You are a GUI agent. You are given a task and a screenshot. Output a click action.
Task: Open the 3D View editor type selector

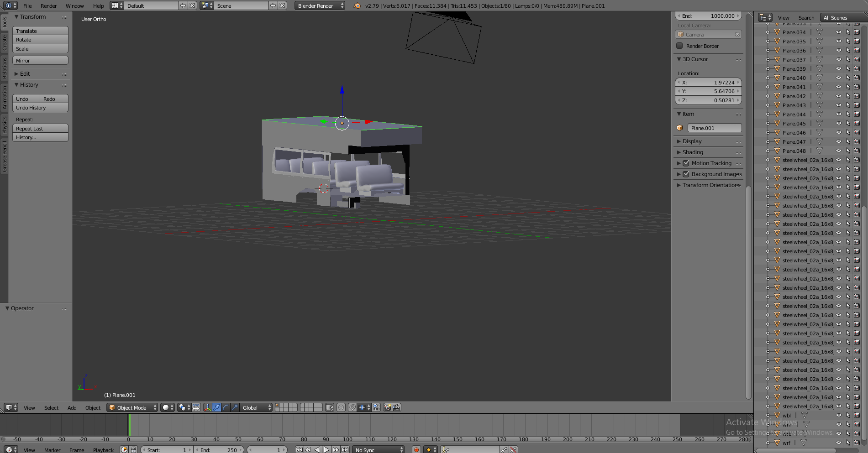[11, 407]
